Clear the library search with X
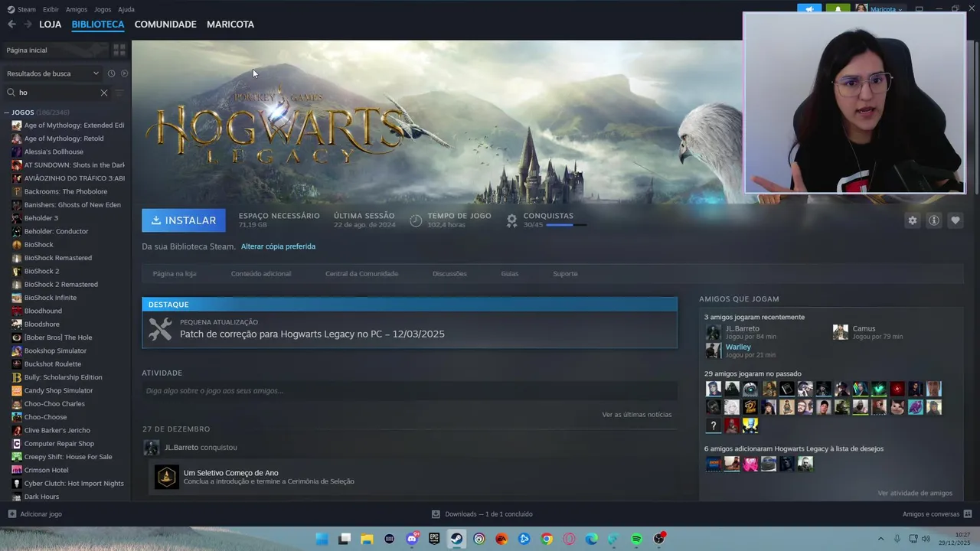Screen dimensions: 980x551 (104, 93)
